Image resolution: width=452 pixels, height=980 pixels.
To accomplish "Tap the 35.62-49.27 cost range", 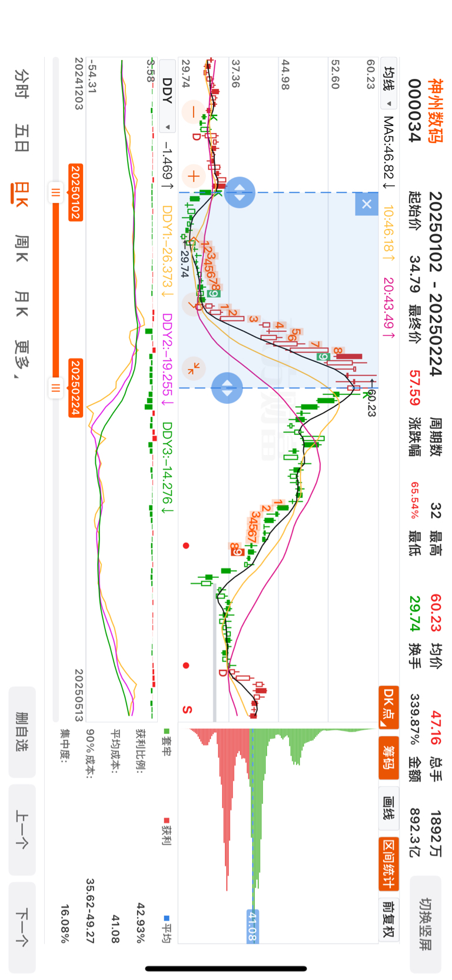I will [x=90, y=911].
